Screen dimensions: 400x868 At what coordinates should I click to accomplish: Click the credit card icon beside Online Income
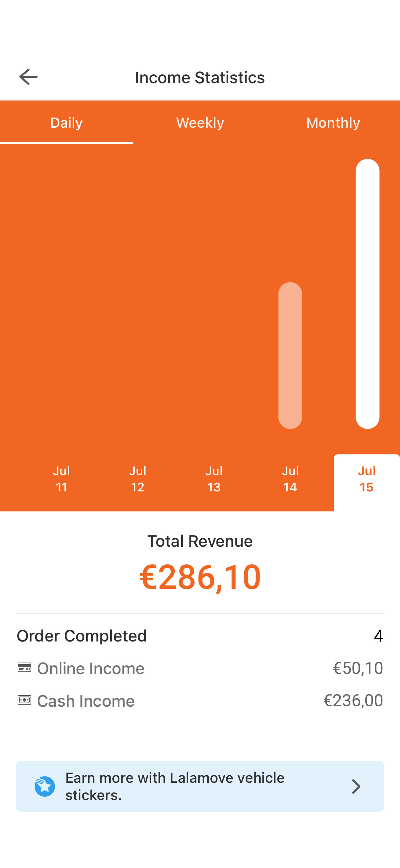click(24, 668)
